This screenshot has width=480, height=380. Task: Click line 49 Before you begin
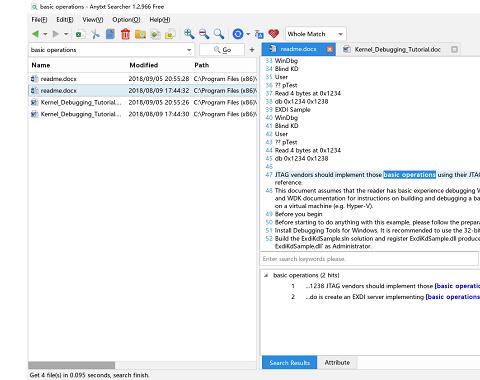click(x=298, y=214)
